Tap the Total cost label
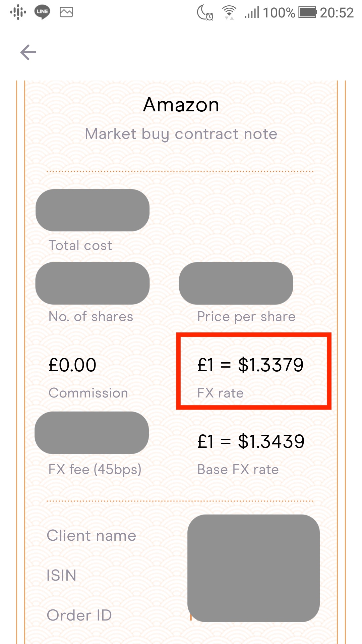The height and width of the screenshot is (644, 362). pos(80,246)
